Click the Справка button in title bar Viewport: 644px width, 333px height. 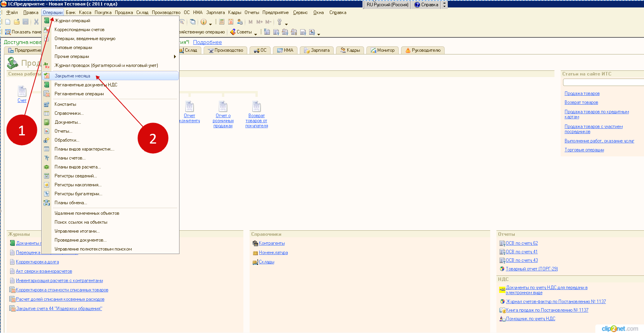[x=427, y=5]
